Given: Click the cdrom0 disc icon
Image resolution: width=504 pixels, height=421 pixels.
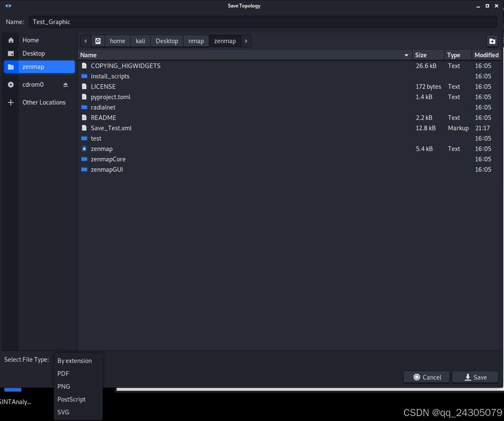Looking at the screenshot, I should pyautogui.click(x=11, y=85).
